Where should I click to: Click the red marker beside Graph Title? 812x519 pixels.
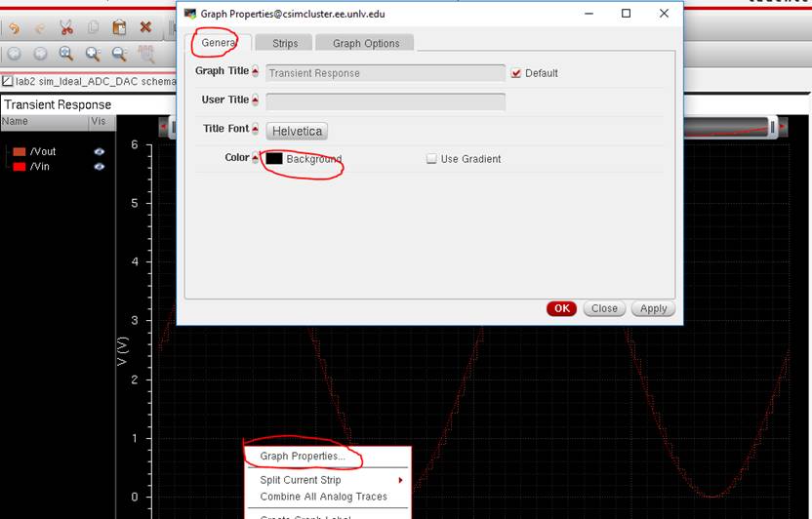coord(256,71)
